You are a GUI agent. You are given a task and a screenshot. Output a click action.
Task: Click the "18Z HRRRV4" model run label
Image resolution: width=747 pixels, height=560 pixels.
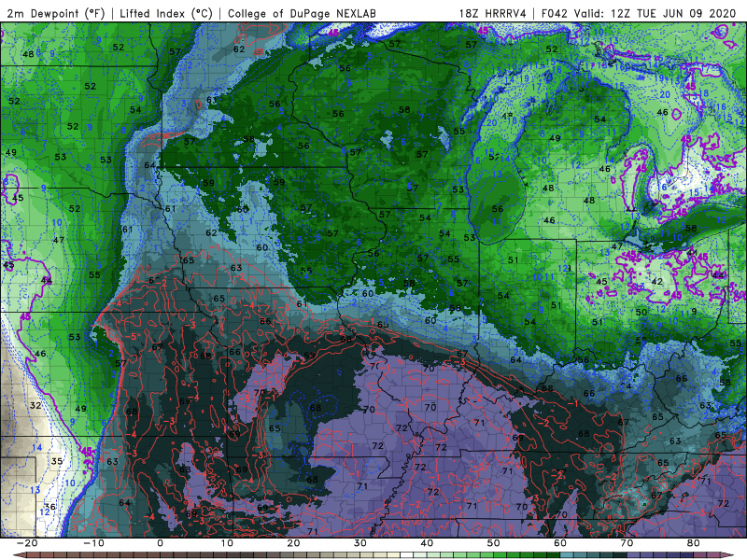[x=493, y=13]
